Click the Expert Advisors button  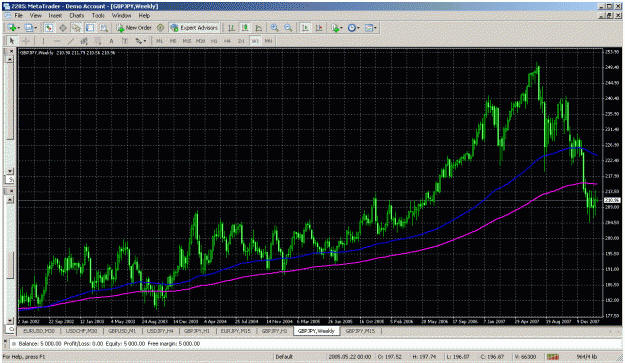coord(194,28)
